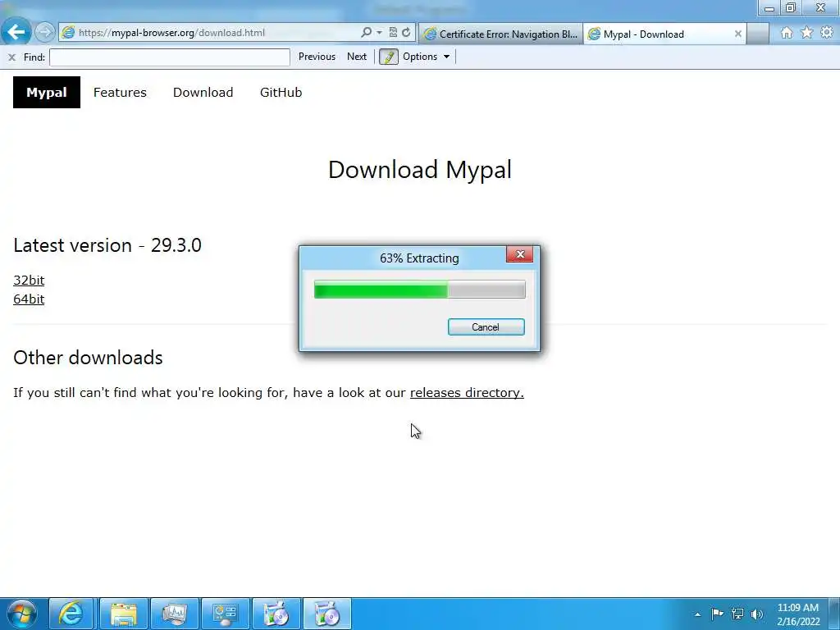Click Next in Find bar
The image size is (840, 630).
click(357, 57)
